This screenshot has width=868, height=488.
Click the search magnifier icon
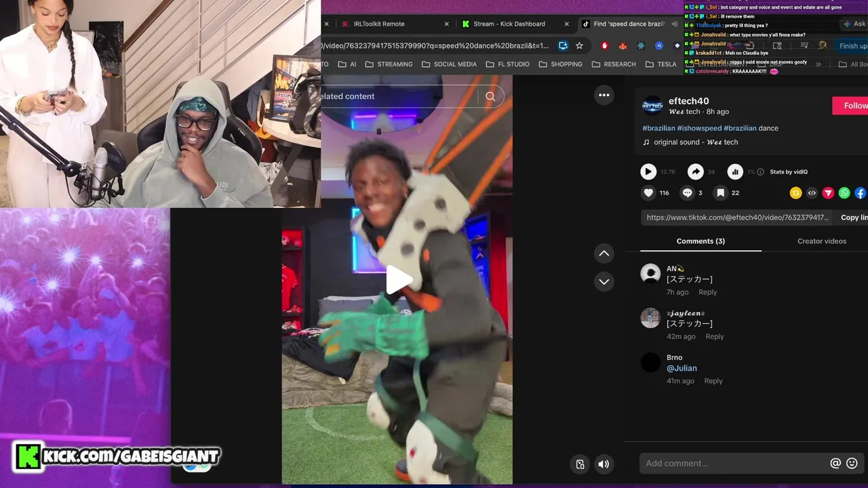[490, 96]
